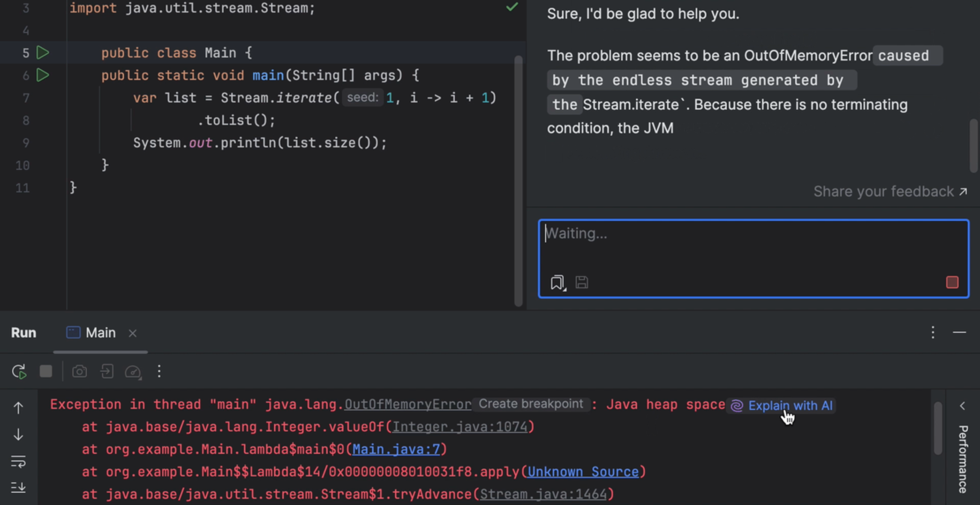The width and height of the screenshot is (980, 505).
Task: Switch to the Main run tab
Action: pos(100,332)
